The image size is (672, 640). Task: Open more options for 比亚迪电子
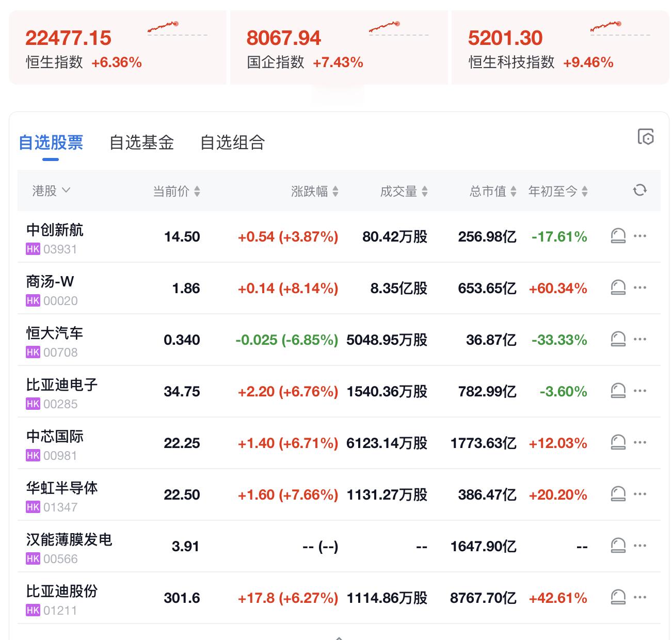click(640, 391)
